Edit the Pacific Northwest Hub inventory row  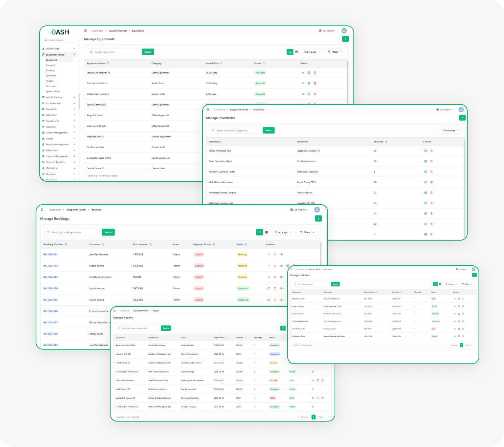(425, 151)
